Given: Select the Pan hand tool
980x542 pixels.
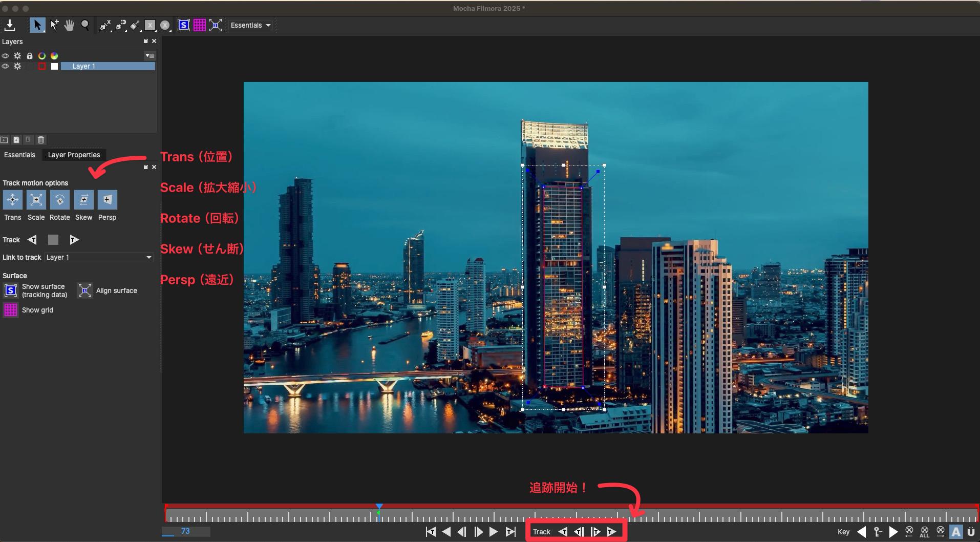Looking at the screenshot, I should click(x=69, y=25).
